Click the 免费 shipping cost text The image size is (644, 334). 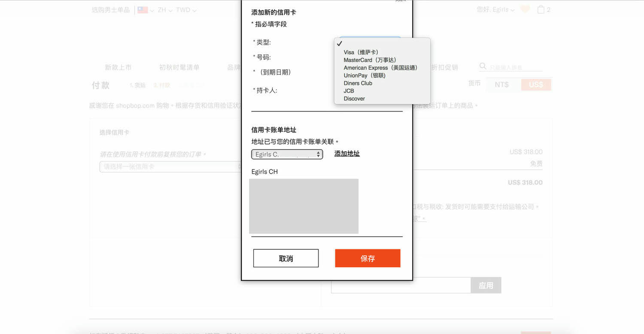click(x=536, y=164)
